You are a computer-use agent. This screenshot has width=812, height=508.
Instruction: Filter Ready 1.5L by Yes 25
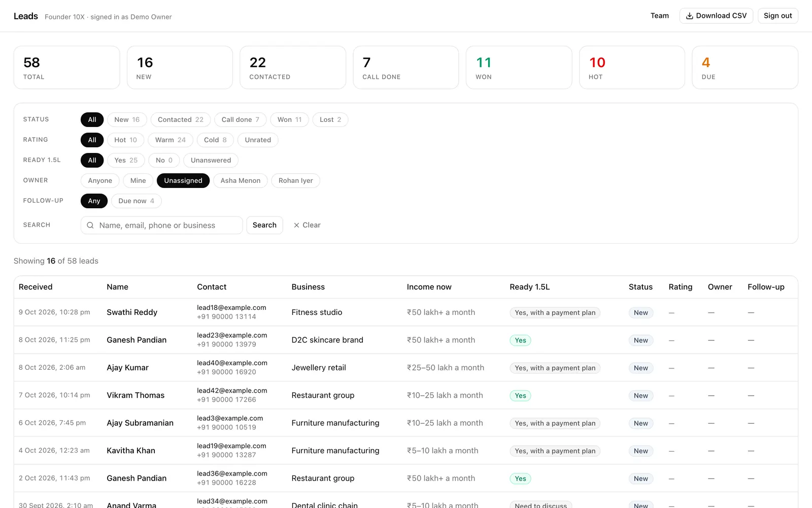point(126,160)
